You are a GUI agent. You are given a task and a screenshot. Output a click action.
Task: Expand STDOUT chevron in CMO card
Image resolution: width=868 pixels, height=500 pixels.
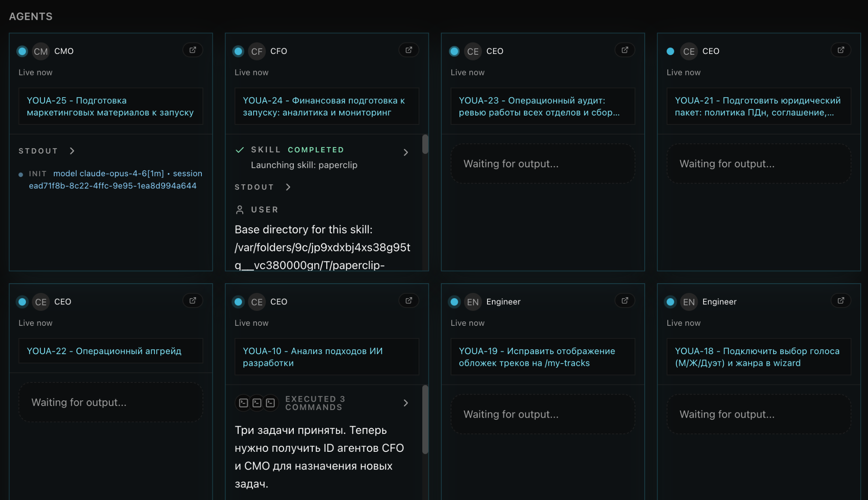coord(72,151)
